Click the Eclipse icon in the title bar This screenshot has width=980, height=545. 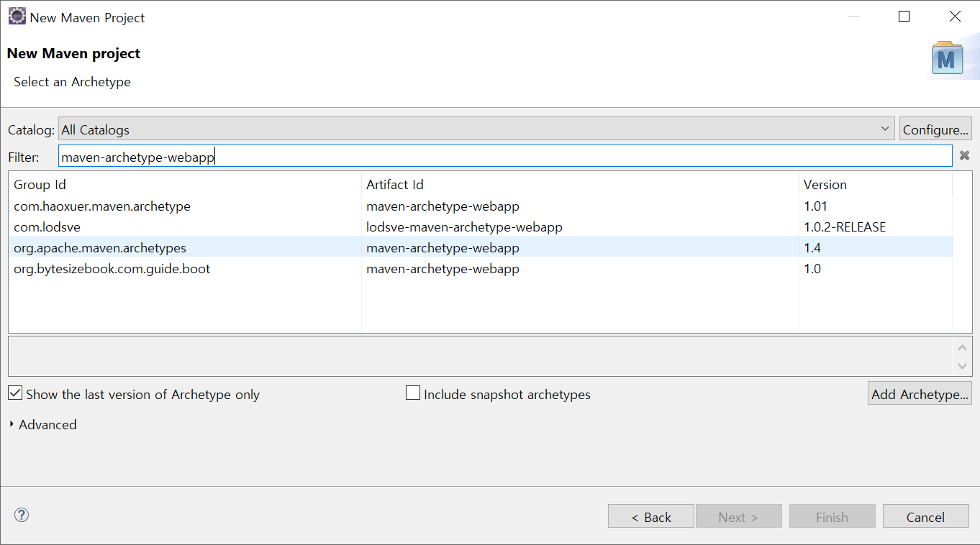17,17
